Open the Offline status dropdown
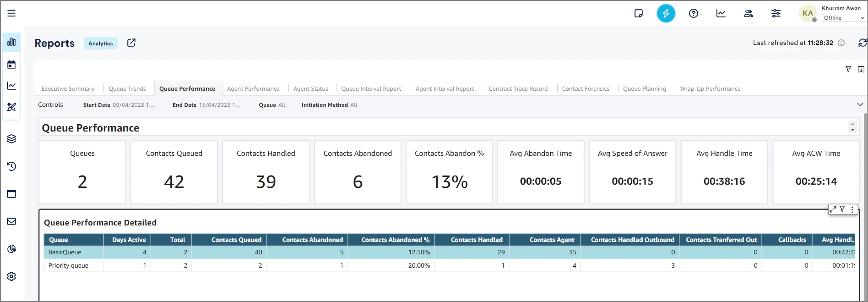Screen dimensions: 868x302 pyautogui.click(x=843, y=18)
